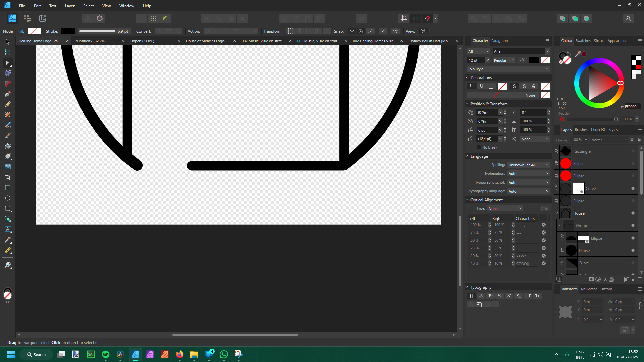Image resolution: width=644 pixels, height=362 pixels.
Task: Click the Fill swatch in context bar
Action: [x=34, y=31]
